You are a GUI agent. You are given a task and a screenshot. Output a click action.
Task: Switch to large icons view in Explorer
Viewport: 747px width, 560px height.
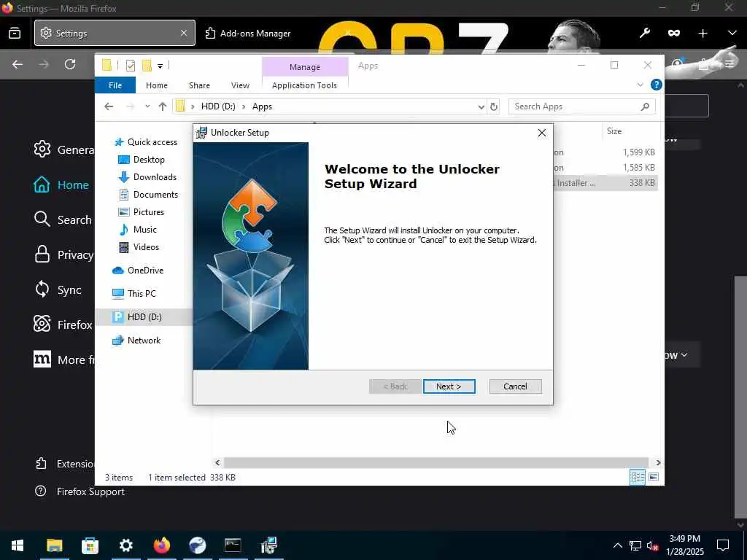point(654,477)
